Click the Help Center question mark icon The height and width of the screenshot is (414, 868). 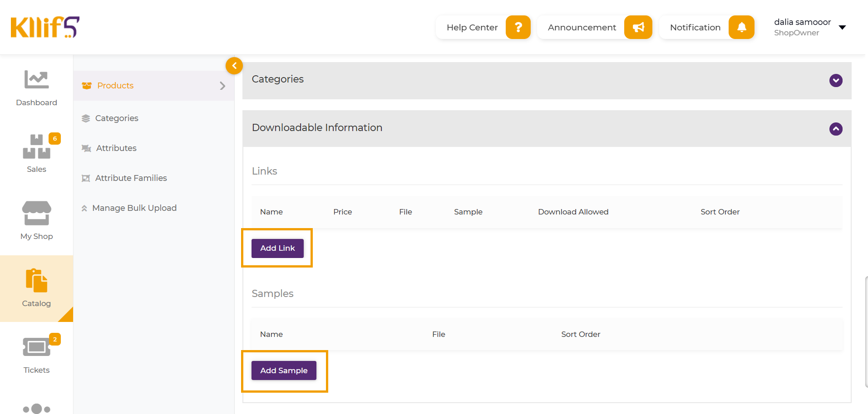click(518, 27)
